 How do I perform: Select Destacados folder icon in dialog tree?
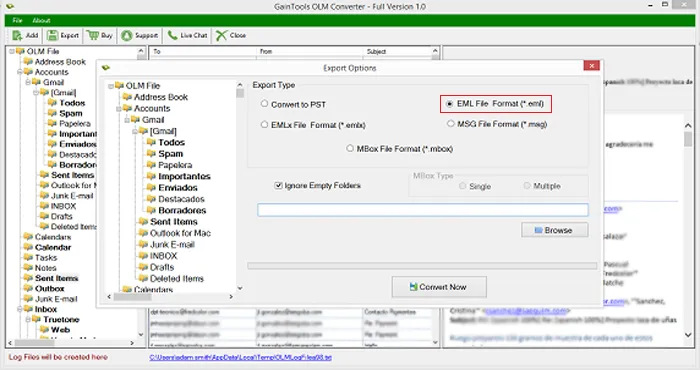(151, 199)
